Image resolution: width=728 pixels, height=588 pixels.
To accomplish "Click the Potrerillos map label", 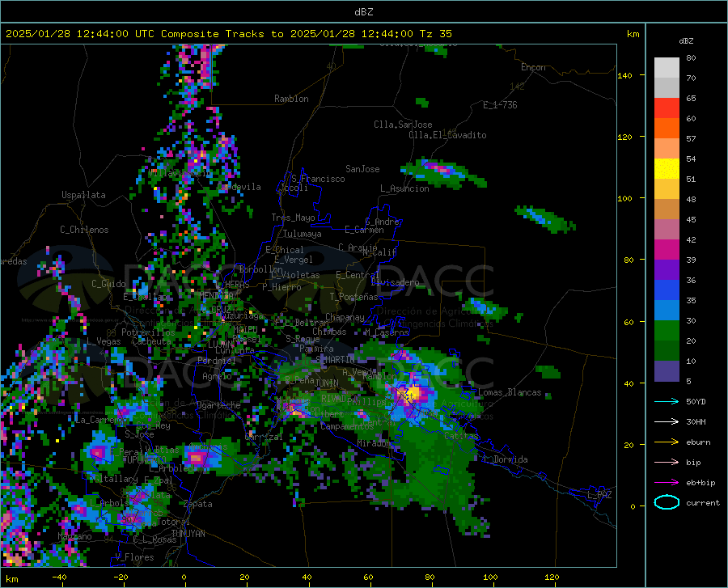I will click(148, 332).
